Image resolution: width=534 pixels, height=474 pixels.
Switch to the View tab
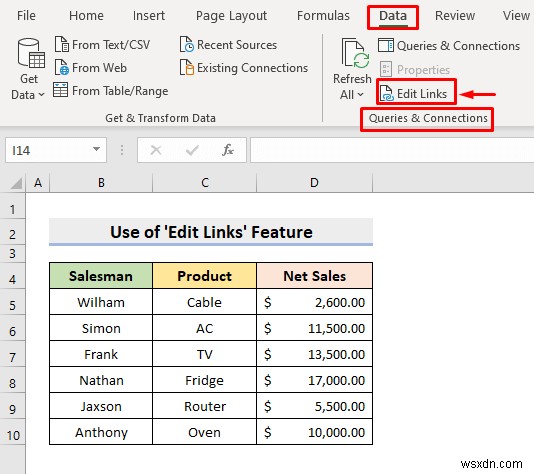point(516,16)
